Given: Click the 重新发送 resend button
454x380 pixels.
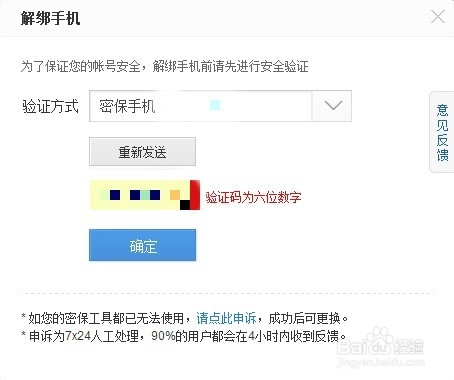Looking at the screenshot, I should (142, 152).
